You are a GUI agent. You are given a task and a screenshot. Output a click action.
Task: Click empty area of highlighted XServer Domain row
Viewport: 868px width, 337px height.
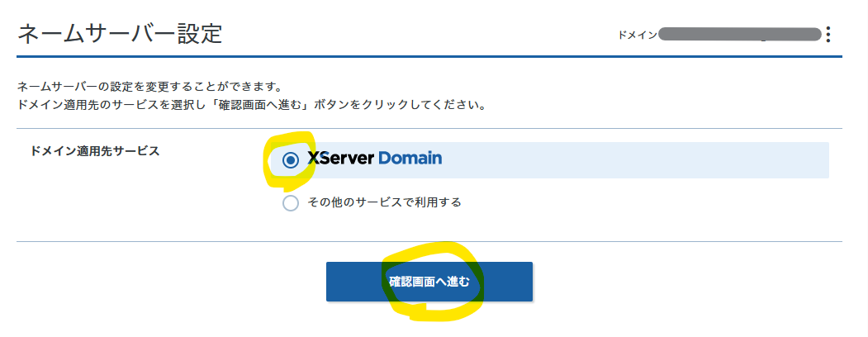[x=636, y=160]
